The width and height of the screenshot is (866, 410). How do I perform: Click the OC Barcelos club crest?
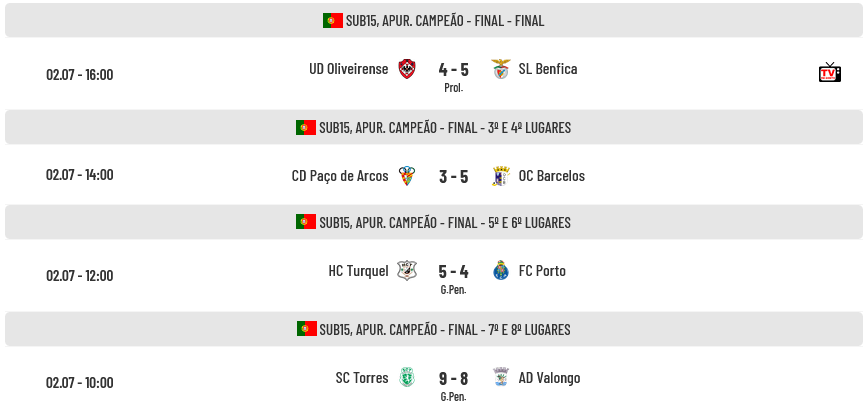tap(501, 176)
